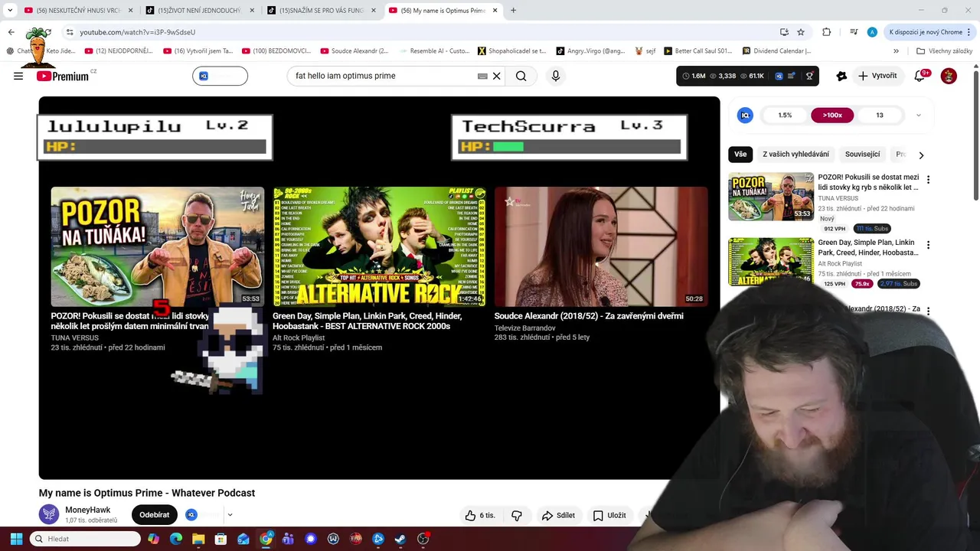Dislike the video with the thumbs-down button
This screenshot has width=980, height=551.
click(517, 515)
